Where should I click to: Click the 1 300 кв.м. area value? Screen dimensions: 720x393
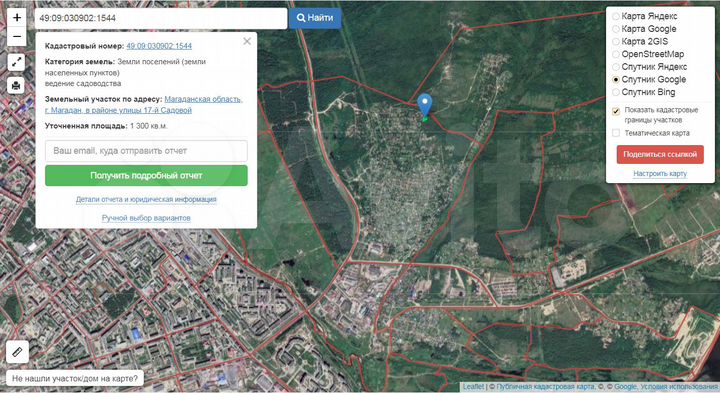point(148,126)
